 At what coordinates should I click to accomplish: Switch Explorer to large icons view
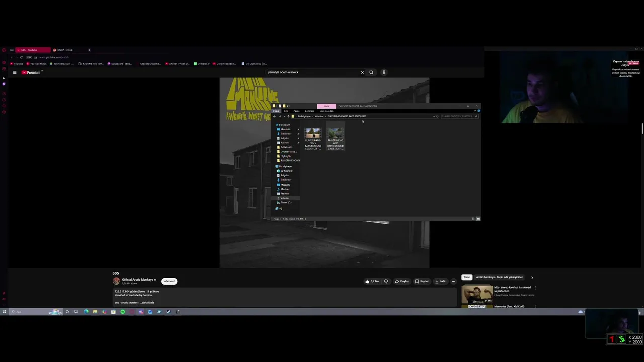[x=478, y=219]
